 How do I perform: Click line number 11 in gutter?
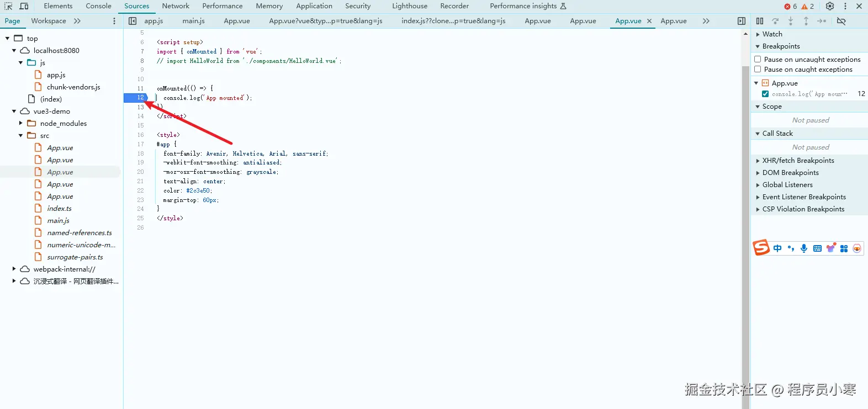point(140,88)
